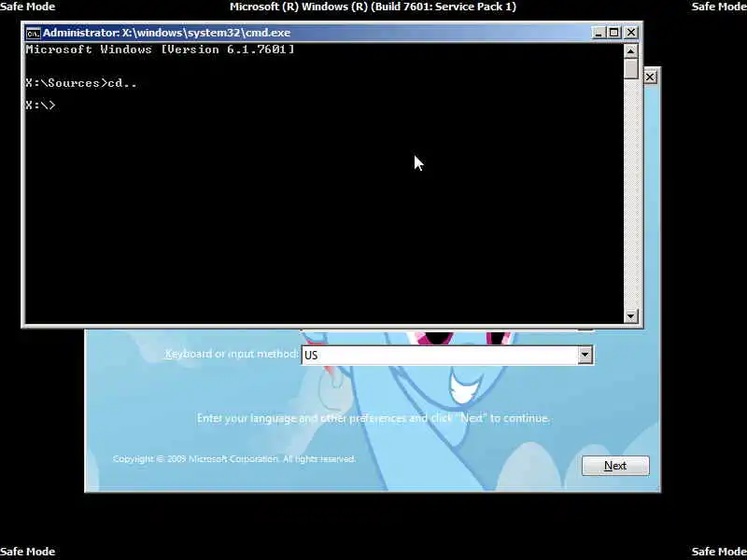
Task: Click the cmd.exe window title text
Action: pos(167,33)
